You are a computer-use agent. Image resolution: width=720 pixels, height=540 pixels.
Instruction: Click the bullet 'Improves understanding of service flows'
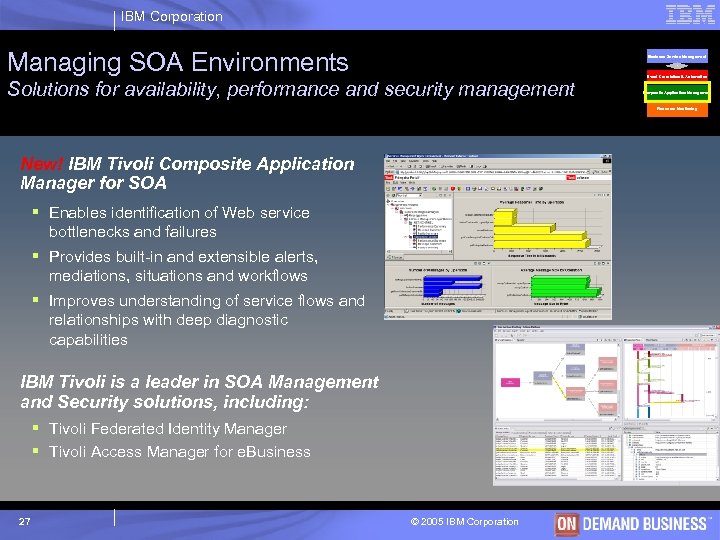pyautogui.click(x=207, y=320)
